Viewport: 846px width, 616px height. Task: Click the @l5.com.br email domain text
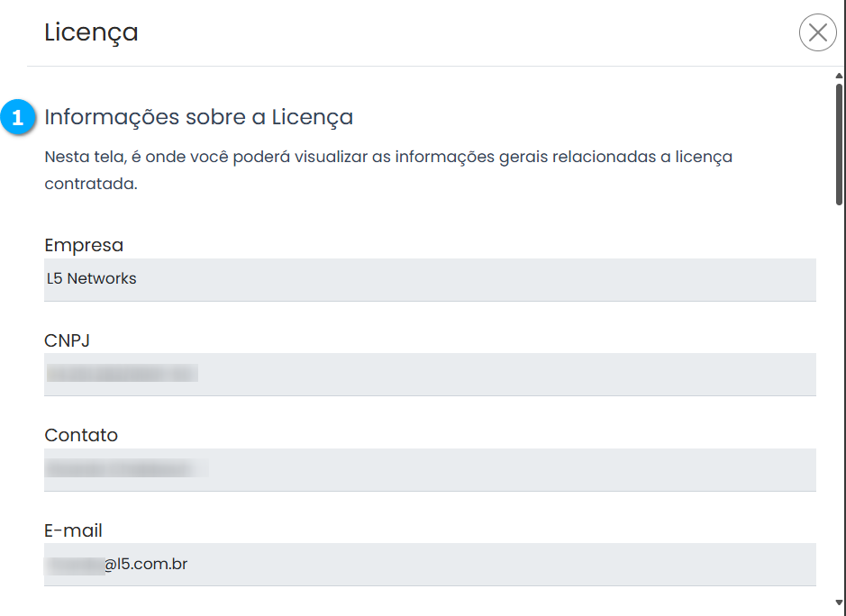146,565
